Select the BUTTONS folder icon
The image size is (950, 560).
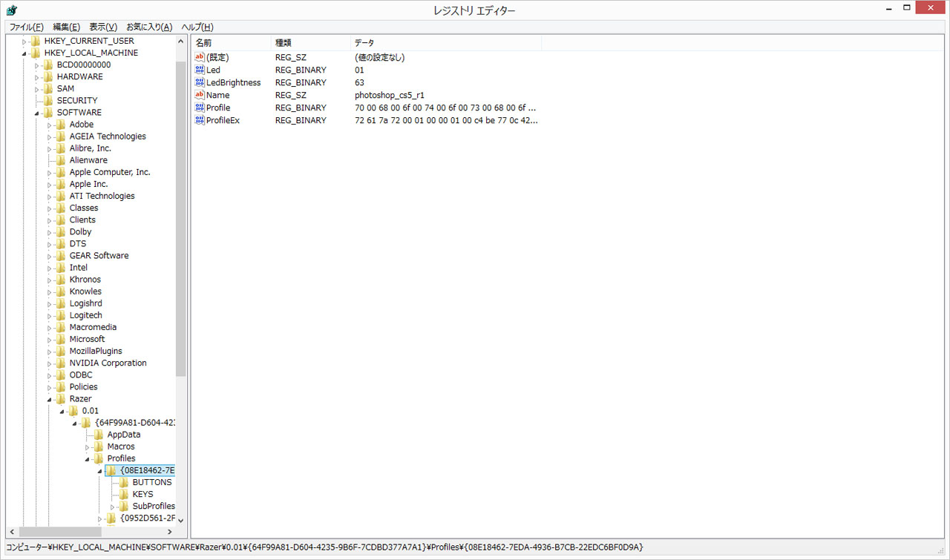(124, 482)
